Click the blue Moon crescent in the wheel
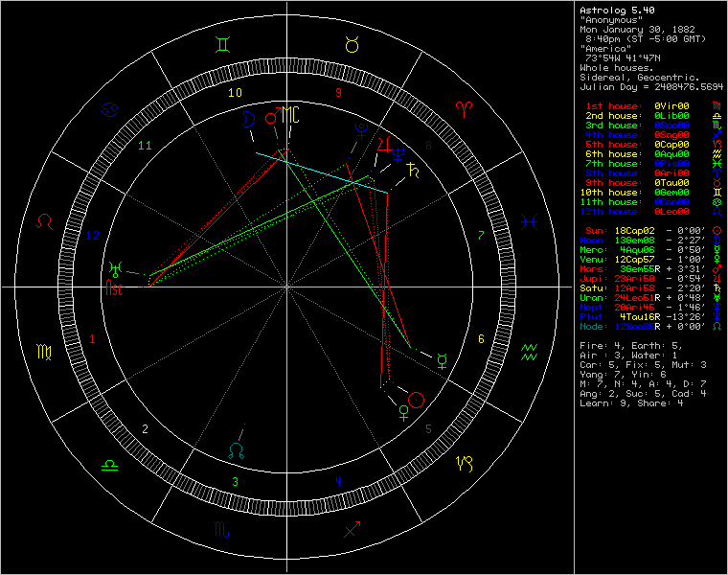 click(248, 120)
